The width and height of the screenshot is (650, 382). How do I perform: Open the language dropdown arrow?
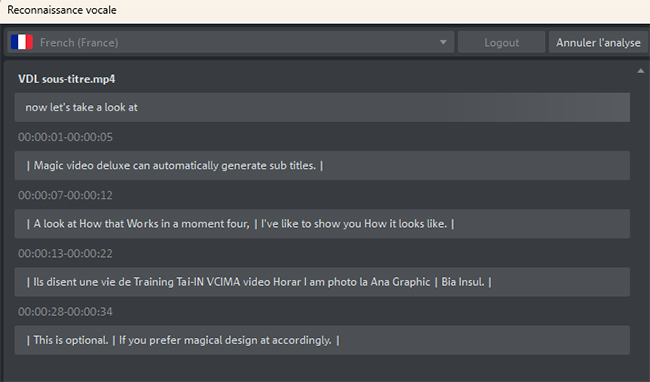pyautogui.click(x=443, y=42)
